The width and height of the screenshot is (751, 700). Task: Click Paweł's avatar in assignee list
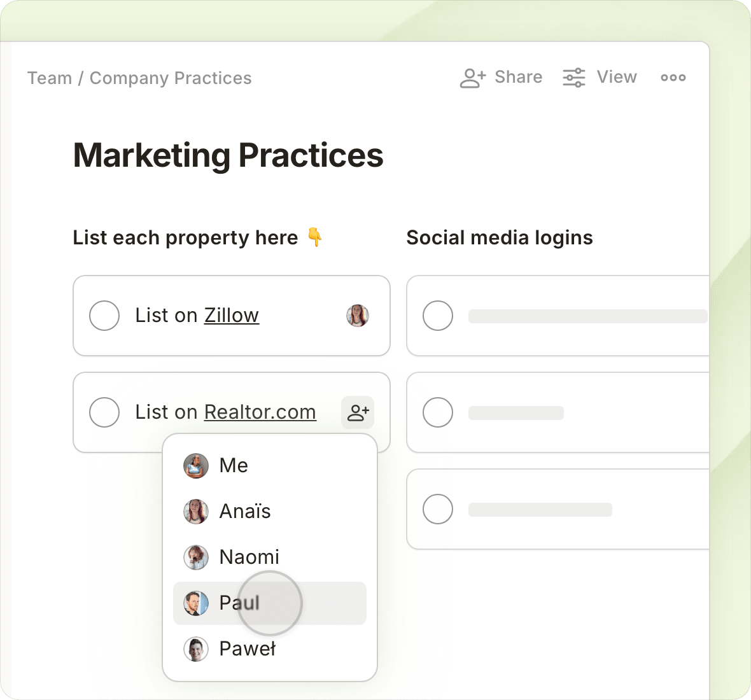[x=196, y=649]
